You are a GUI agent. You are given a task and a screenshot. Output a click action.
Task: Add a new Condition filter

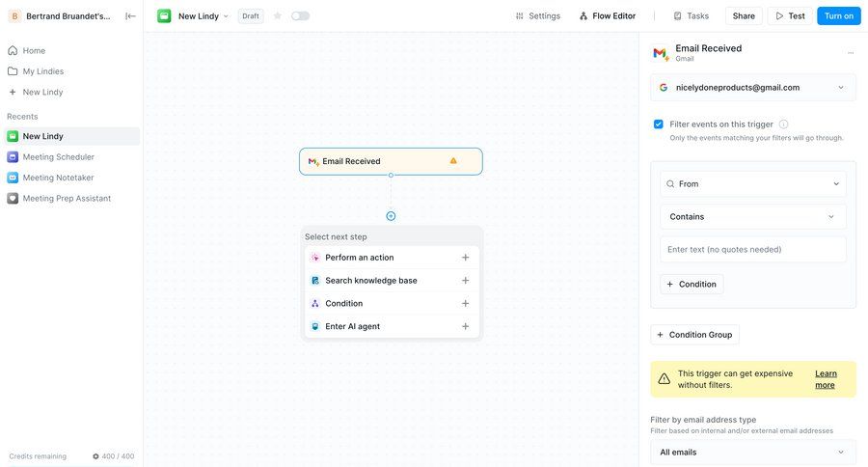click(x=692, y=285)
